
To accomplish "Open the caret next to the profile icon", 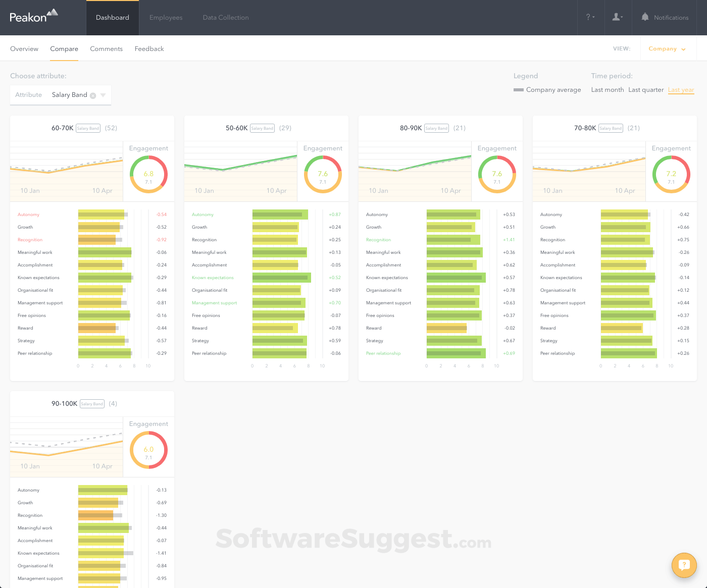I will pos(622,17).
